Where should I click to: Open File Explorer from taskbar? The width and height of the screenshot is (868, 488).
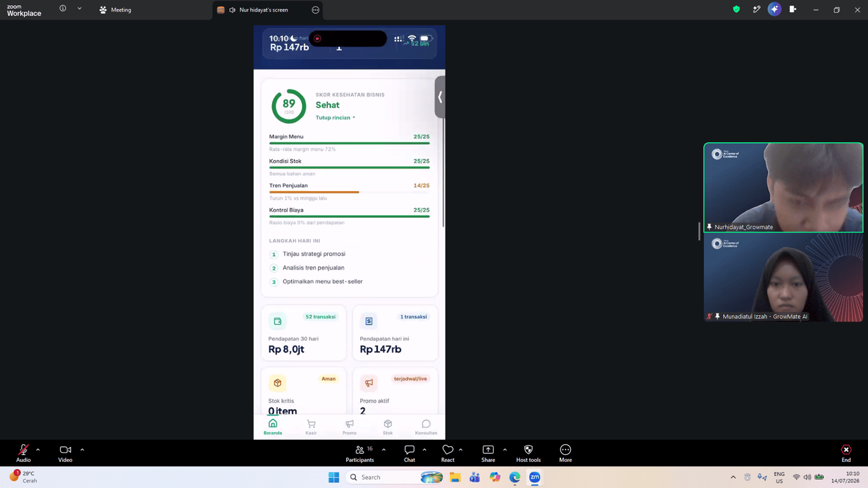coord(455,477)
